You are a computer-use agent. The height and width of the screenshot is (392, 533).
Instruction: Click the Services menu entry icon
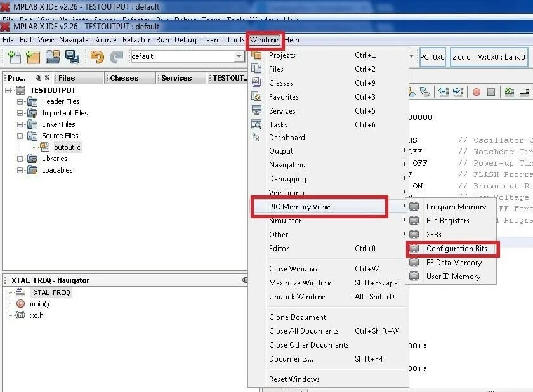(x=256, y=110)
